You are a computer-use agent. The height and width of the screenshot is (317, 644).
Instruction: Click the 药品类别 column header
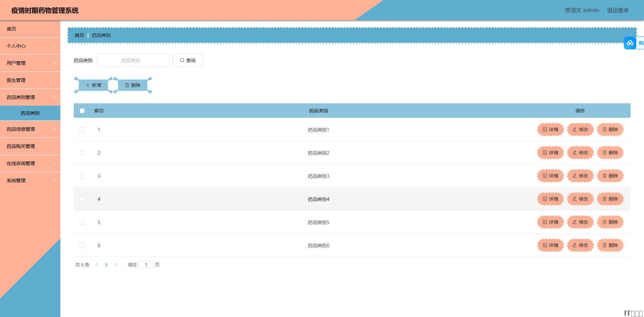[x=319, y=111]
